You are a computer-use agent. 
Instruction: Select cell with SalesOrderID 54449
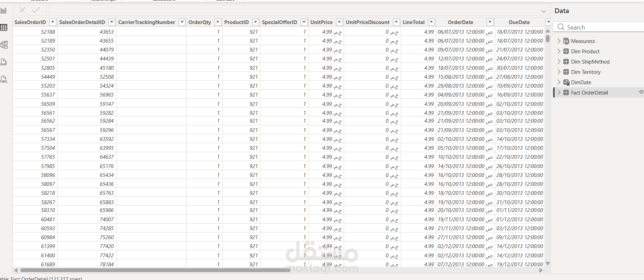[35, 77]
